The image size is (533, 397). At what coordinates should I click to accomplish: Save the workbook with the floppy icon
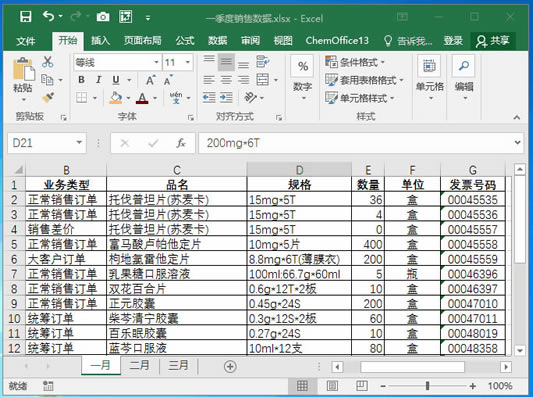coord(25,17)
